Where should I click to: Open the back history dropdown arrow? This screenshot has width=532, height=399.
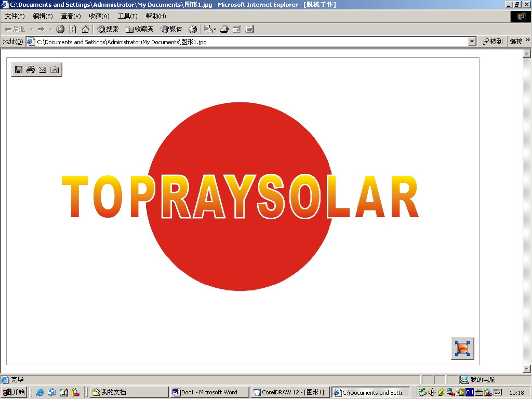pos(31,29)
